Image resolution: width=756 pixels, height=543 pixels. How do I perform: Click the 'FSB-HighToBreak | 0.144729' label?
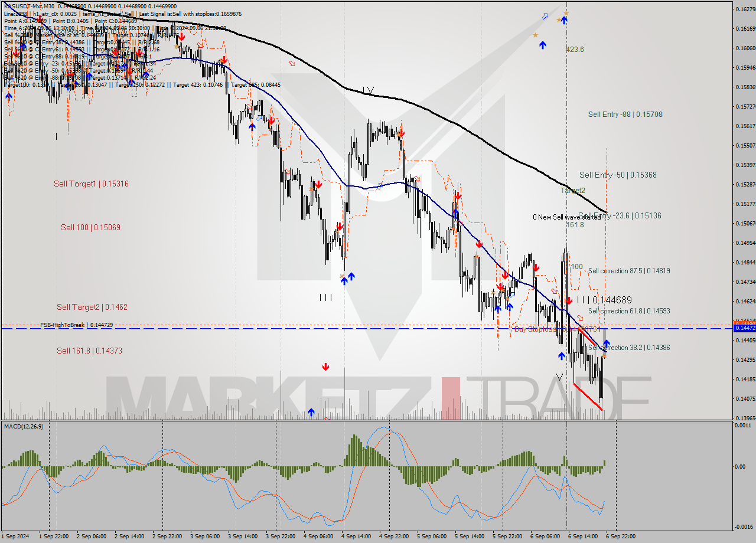77,325
